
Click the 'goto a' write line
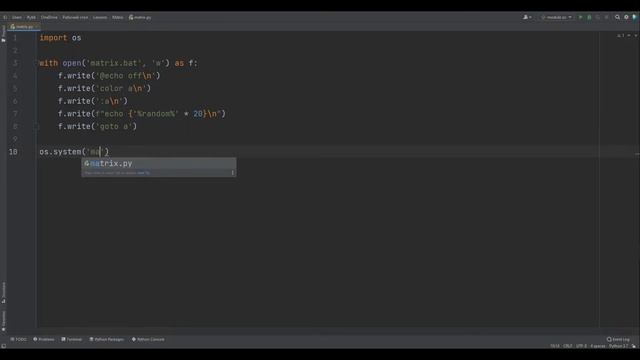point(97,127)
